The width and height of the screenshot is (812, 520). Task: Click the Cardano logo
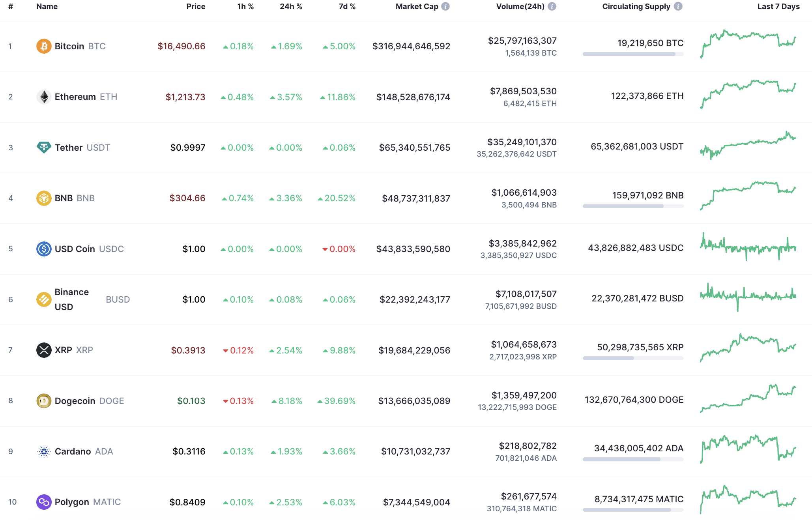tap(44, 451)
